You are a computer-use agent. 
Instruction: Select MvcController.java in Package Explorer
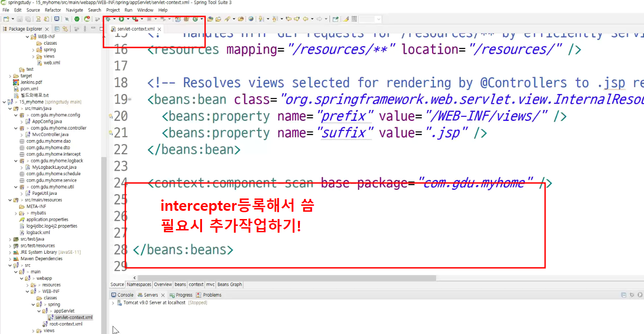click(50, 135)
